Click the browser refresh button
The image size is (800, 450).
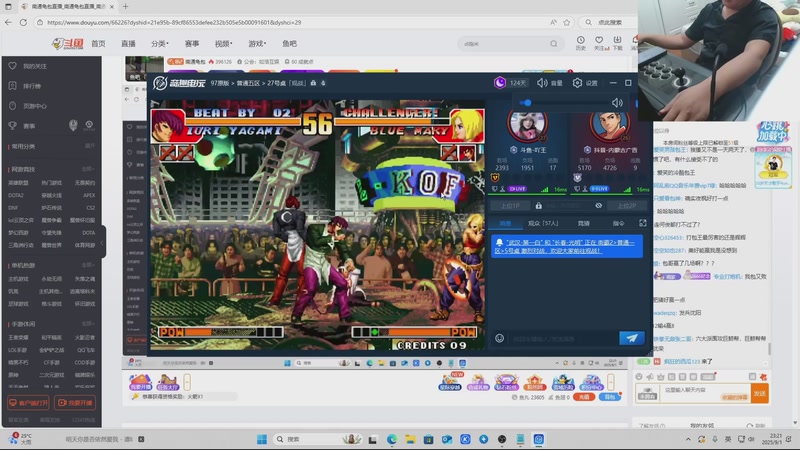point(23,22)
